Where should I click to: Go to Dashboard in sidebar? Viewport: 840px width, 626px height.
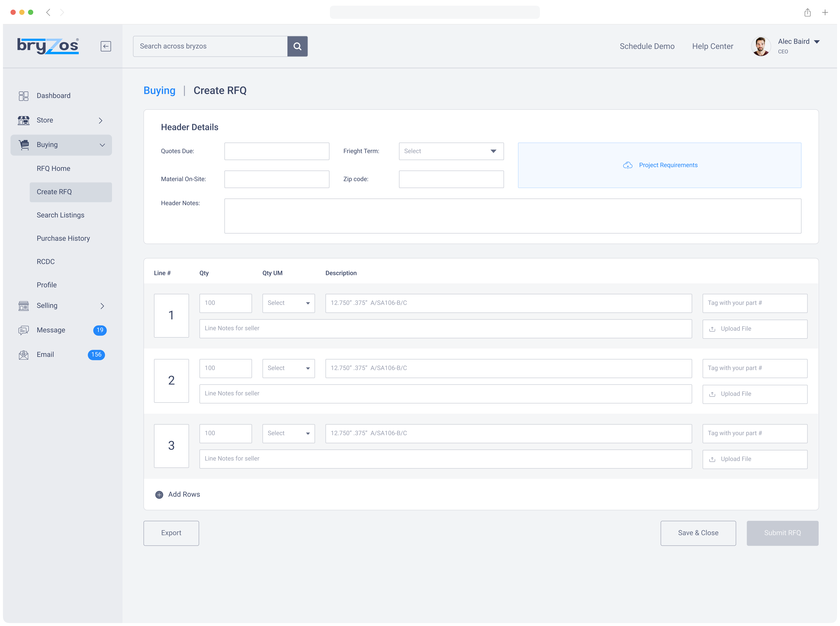pos(53,96)
